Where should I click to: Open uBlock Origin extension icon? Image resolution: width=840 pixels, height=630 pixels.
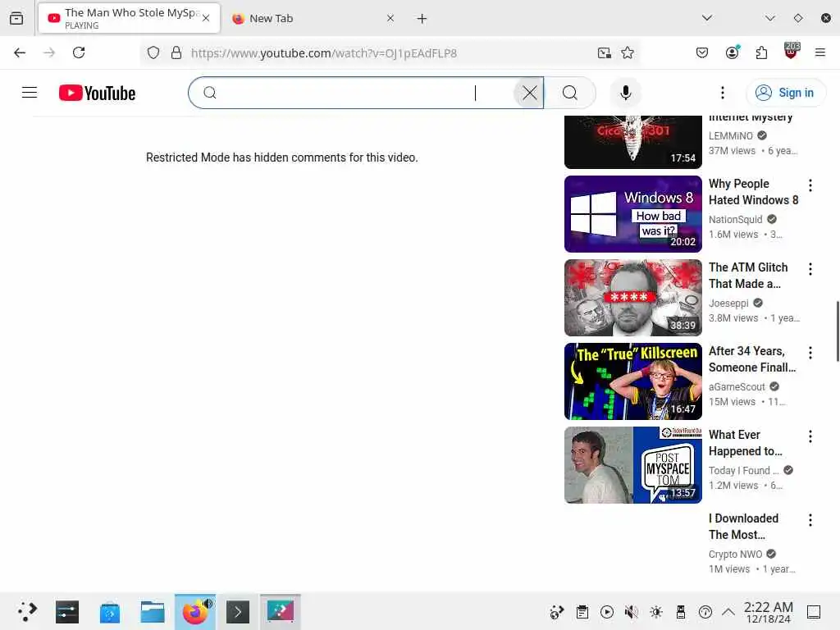click(792, 51)
